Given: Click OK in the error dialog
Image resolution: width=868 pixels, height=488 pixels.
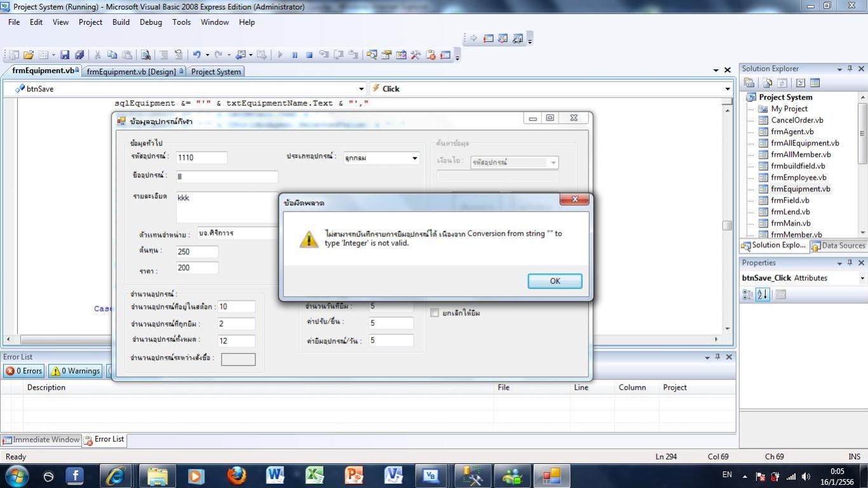Looking at the screenshot, I should [555, 281].
